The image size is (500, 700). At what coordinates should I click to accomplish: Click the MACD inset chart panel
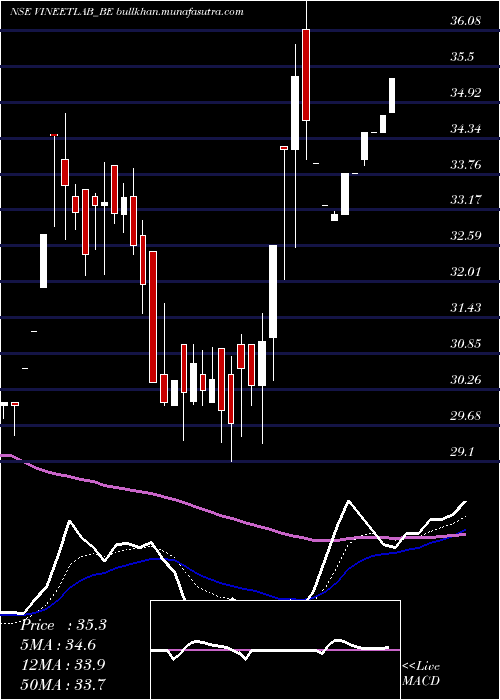[x=275, y=650]
